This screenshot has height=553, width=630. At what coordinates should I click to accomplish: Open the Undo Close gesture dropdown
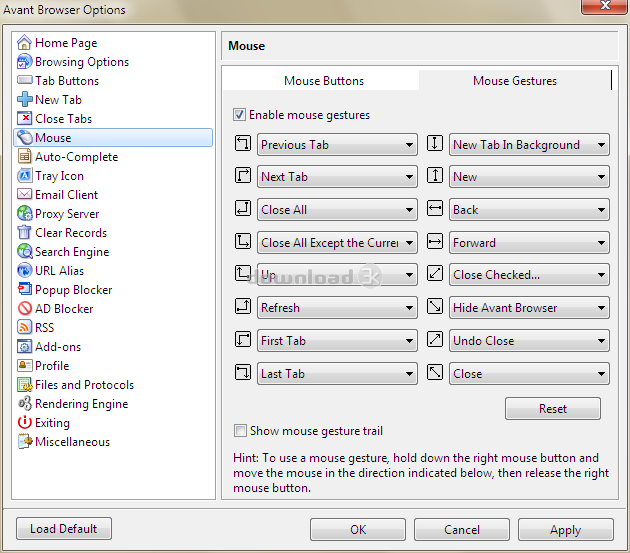coord(529,341)
